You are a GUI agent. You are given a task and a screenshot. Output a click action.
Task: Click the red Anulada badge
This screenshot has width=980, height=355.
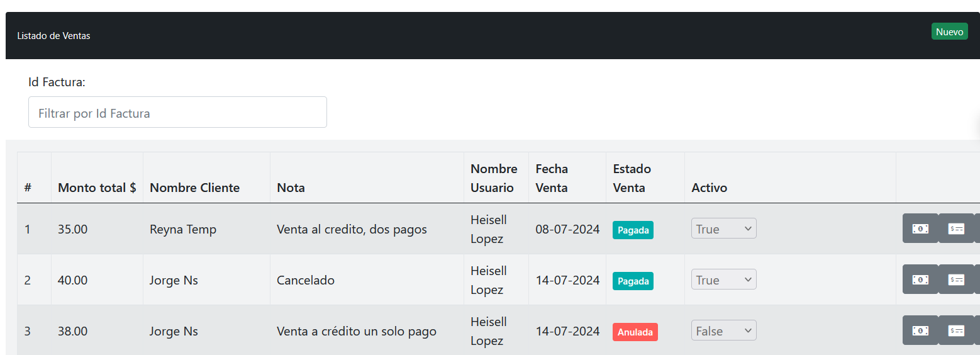tap(635, 332)
